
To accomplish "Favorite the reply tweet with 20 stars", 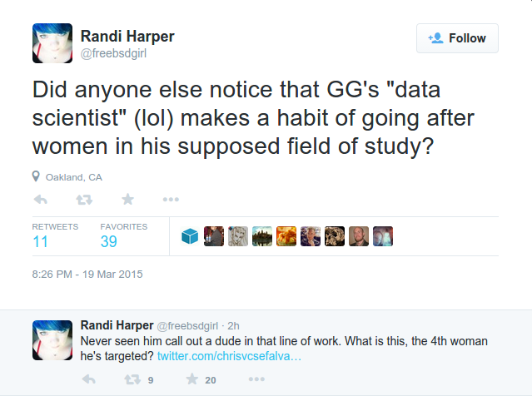I will click(191, 379).
